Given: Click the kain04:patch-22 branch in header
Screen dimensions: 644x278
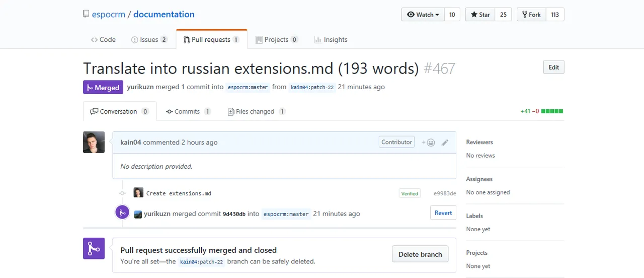Looking at the screenshot, I should pyautogui.click(x=312, y=87).
